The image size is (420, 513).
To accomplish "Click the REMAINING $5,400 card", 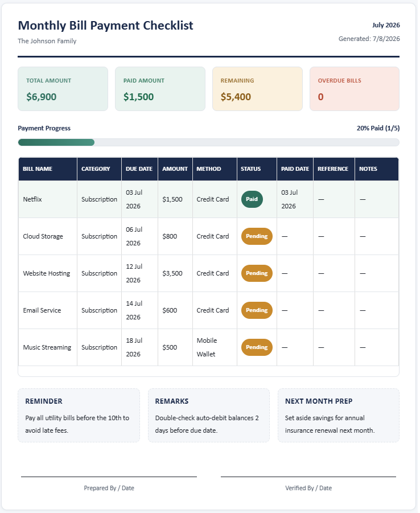I will pos(257,89).
